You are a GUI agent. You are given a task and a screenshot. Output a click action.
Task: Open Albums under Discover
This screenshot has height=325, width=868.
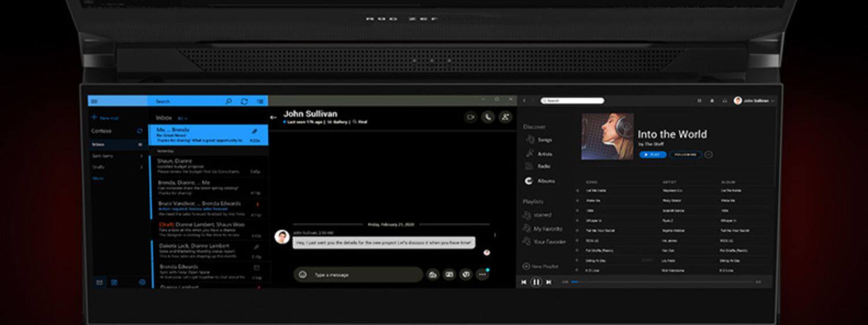539,181
